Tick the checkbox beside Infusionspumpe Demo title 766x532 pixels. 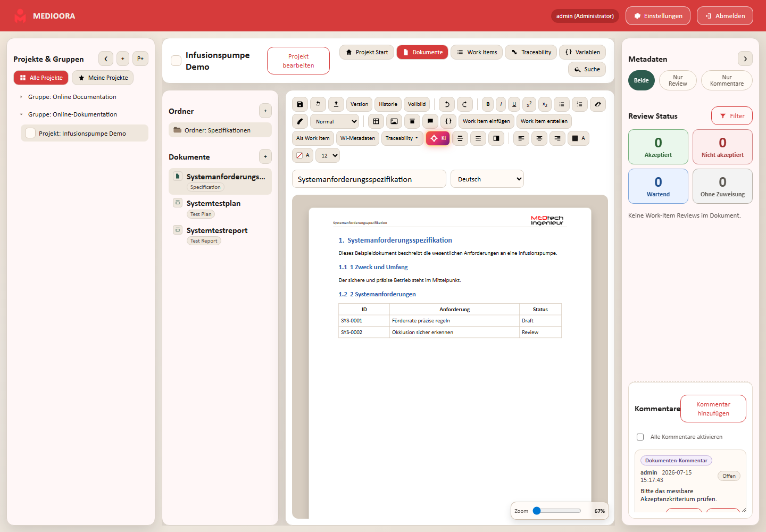(x=176, y=61)
